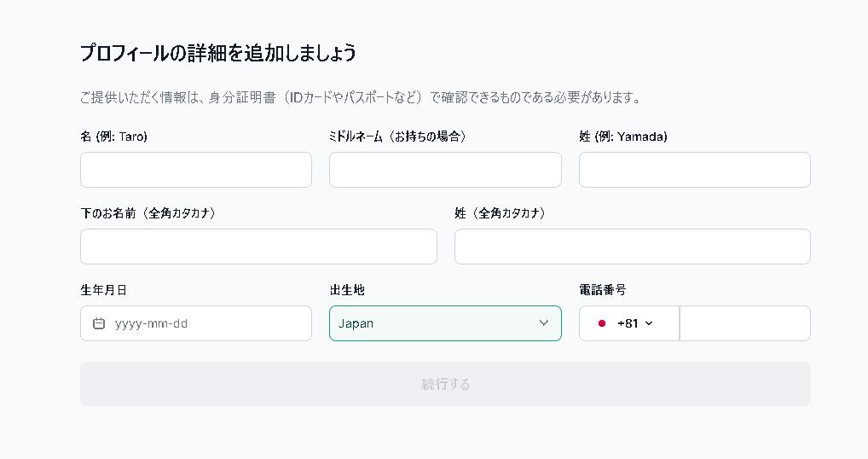Click the identity document description text

point(361,98)
